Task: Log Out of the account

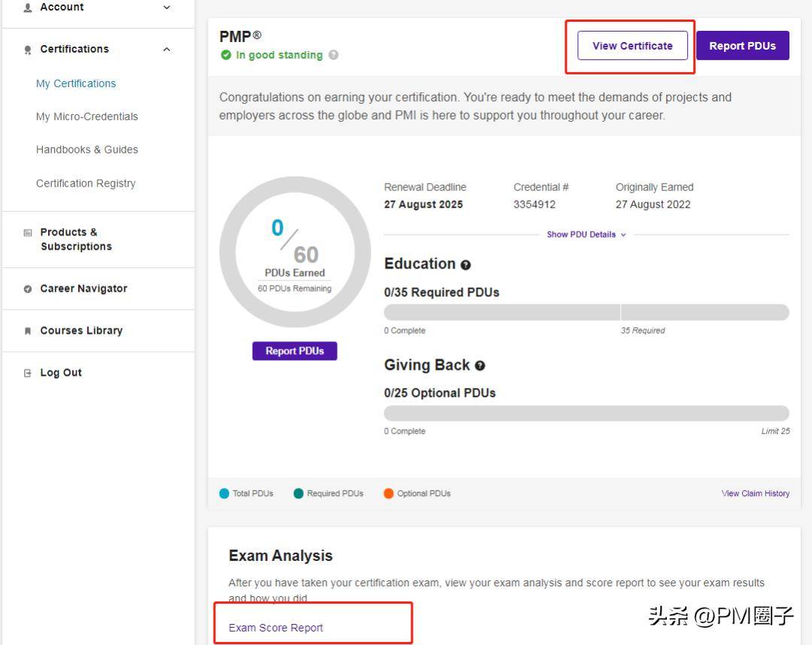Action: point(61,372)
